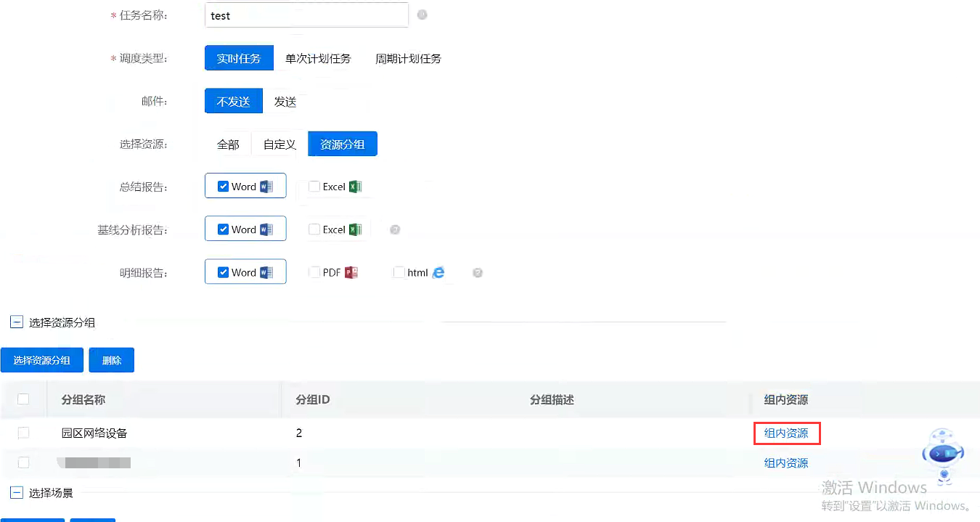Screen dimensions: 980x522
Task: Toggle the select-all checkbox in table header
Action: click(x=23, y=399)
